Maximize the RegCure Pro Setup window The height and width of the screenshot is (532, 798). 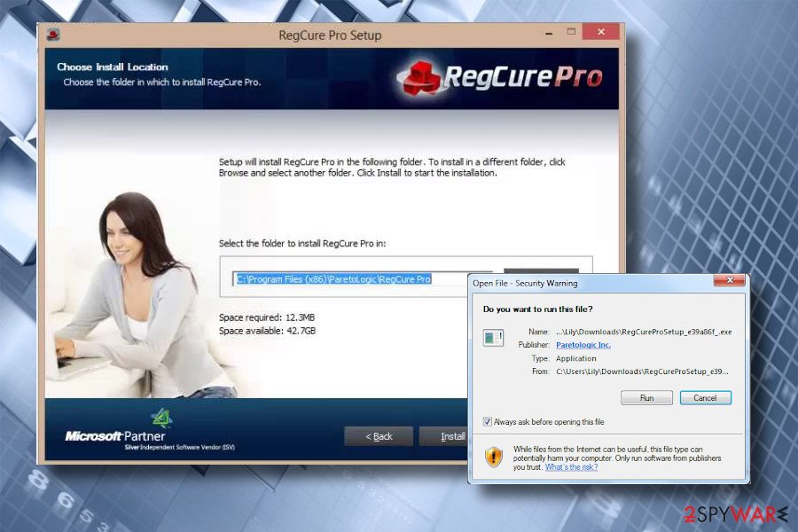571,32
